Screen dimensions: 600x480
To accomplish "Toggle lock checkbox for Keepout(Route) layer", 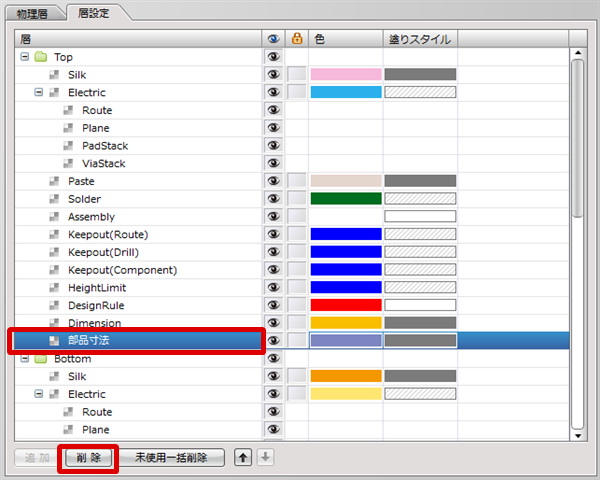I will 297,234.
